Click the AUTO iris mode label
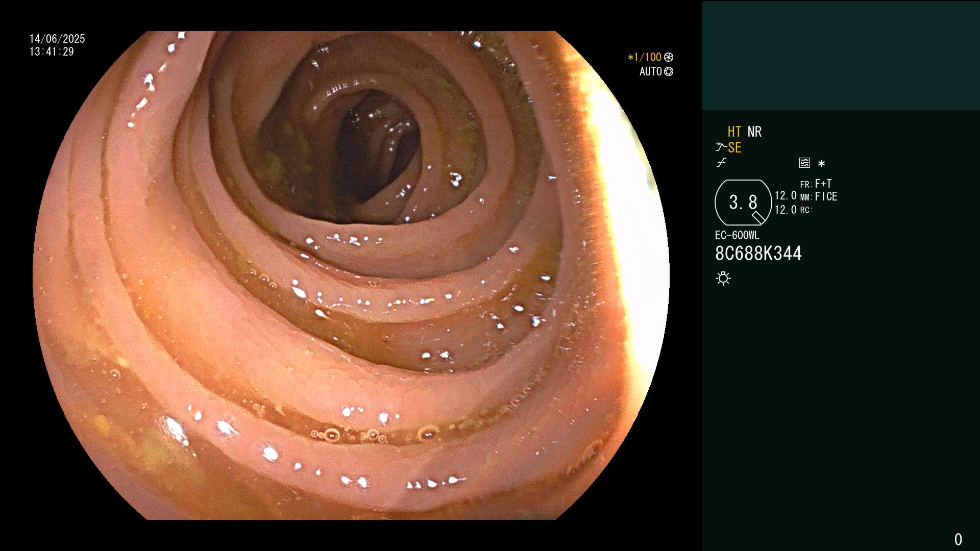 651,71
